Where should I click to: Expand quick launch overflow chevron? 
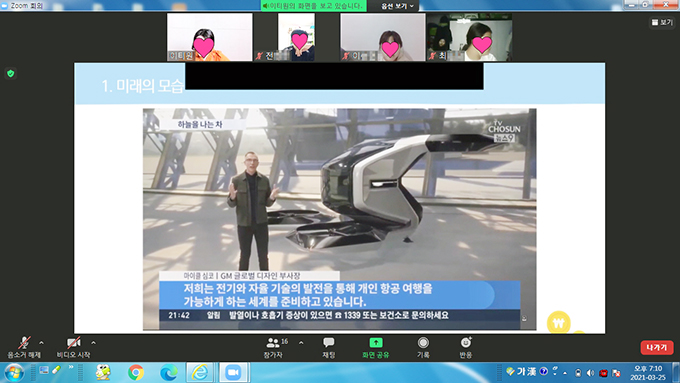(71, 368)
